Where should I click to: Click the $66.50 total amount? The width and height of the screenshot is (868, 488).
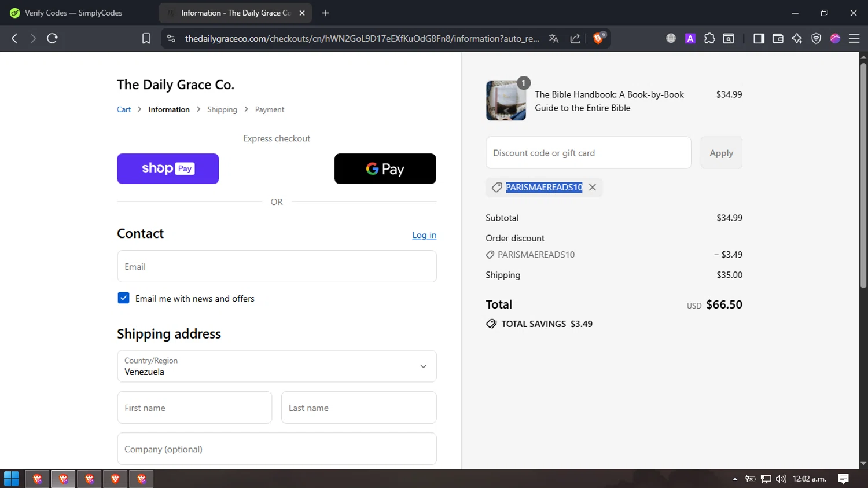[x=724, y=304]
